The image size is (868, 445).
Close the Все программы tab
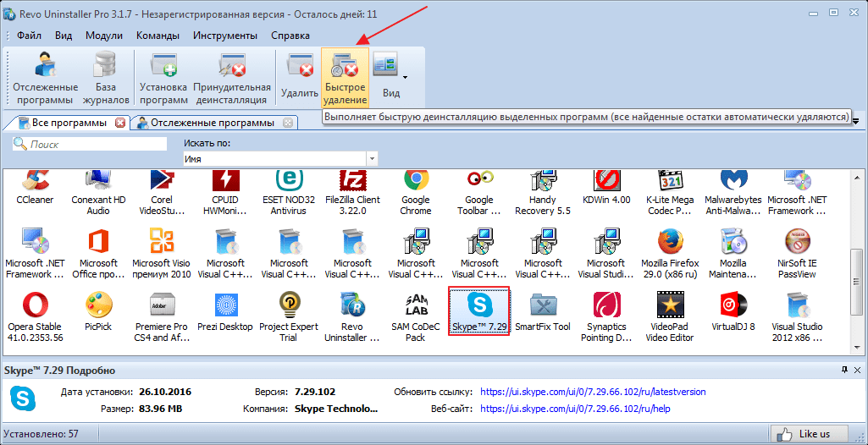120,123
